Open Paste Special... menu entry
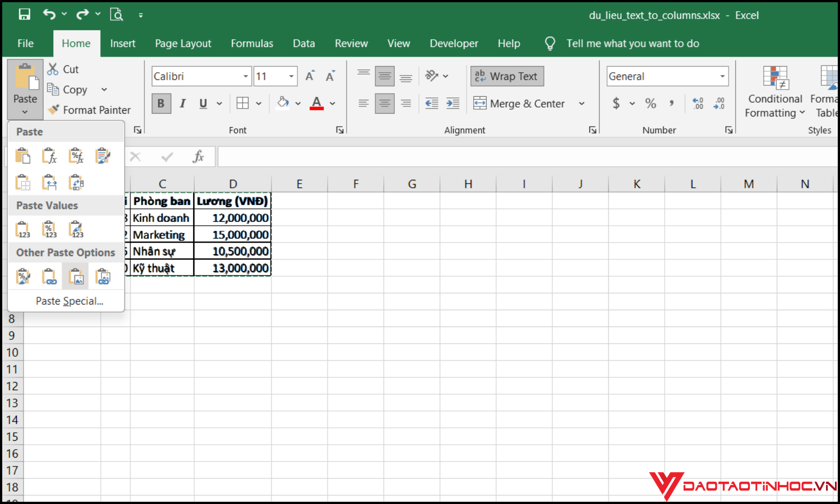 pos(69,301)
